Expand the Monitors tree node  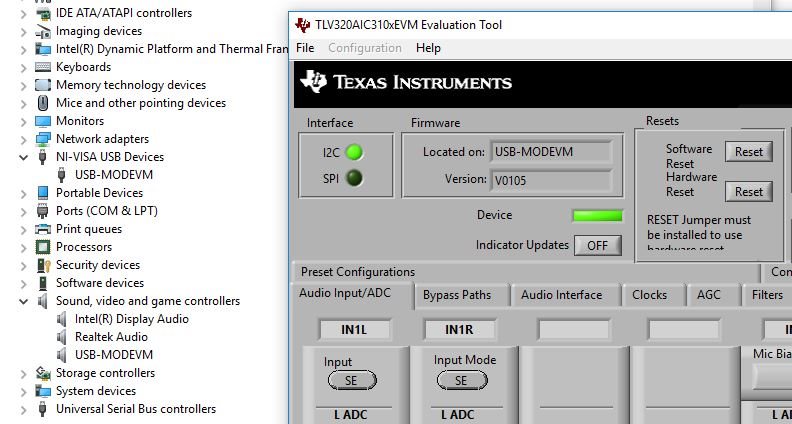(23, 121)
